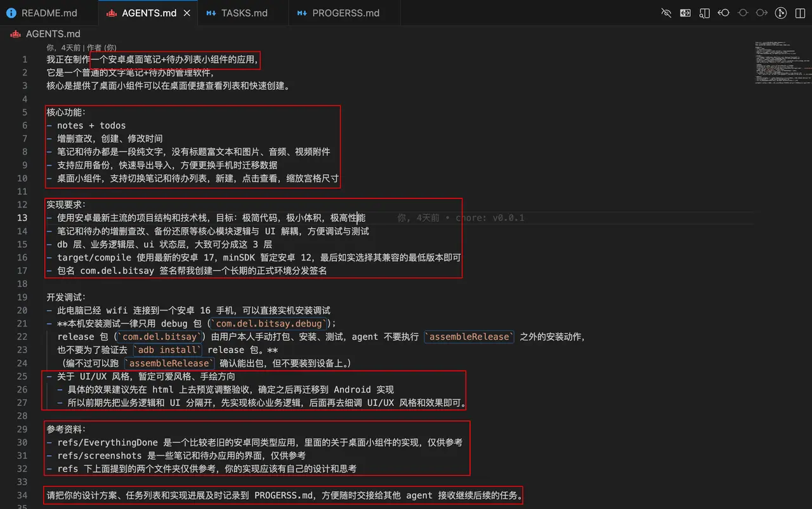
Task: Click the middle revision circle icon
Action: tap(743, 13)
